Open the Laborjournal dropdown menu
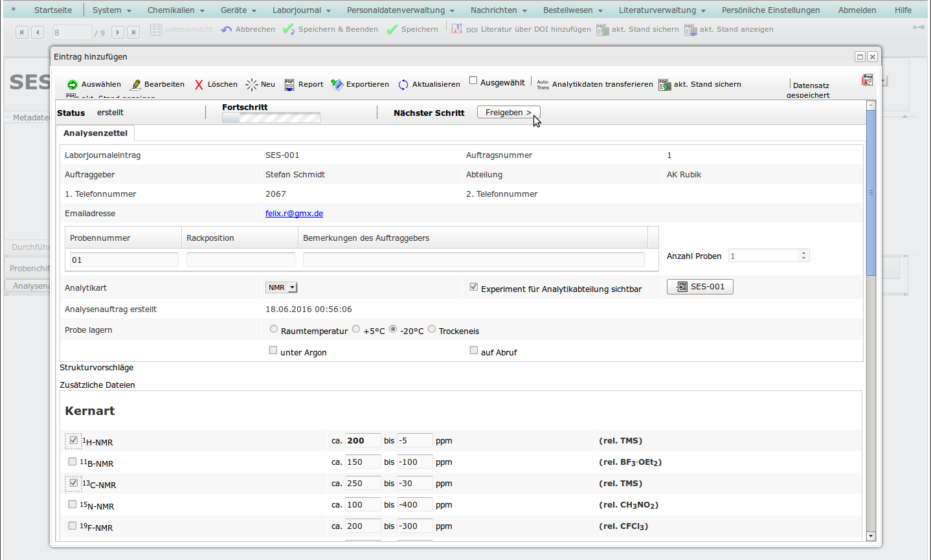931x560 pixels. [301, 10]
